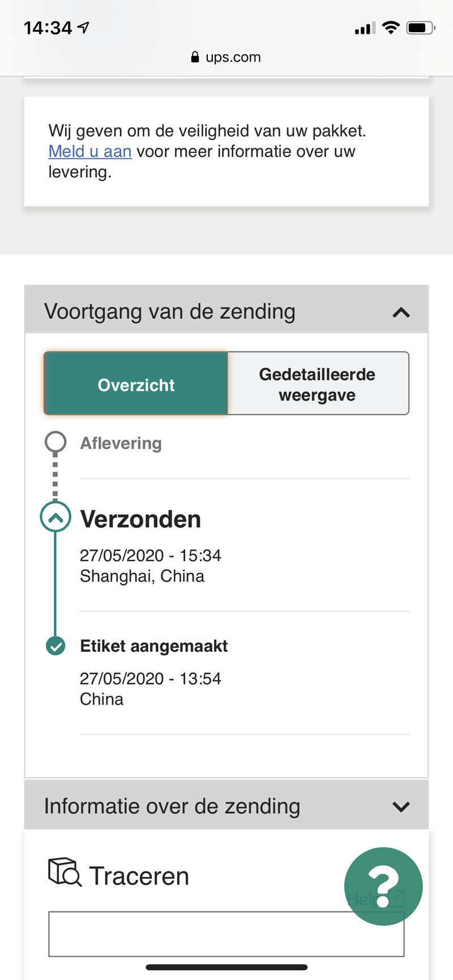Switch to the Gedetailleerde weergave tab
The height and width of the screenshot is (980, 453).
pyautogui.click(x=317, y=384)
